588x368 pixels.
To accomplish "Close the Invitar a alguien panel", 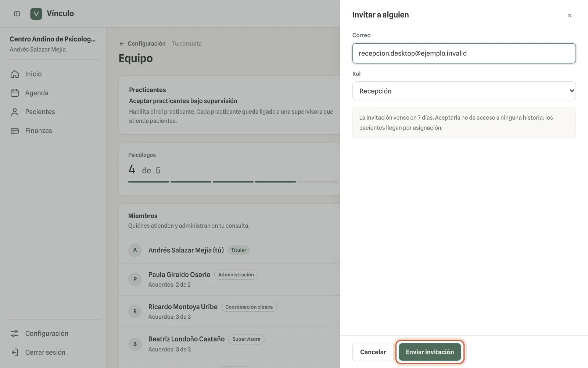I will tap(569, 15).
